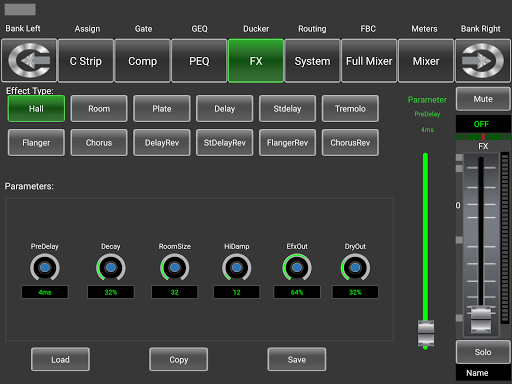Toggle the FX OFF indicator
512x384 pixels.
click(x=483, y=124)
